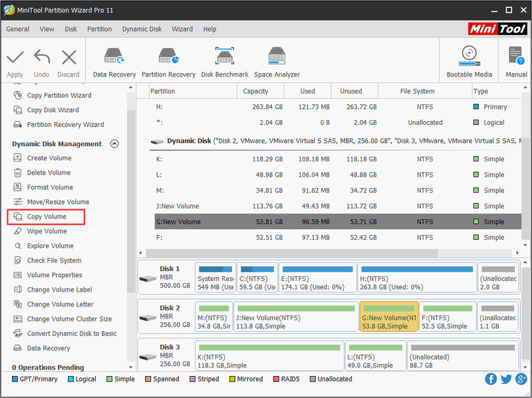Sort by the Capacity column header
Screen dimensions: 532x398
(260, 91)
